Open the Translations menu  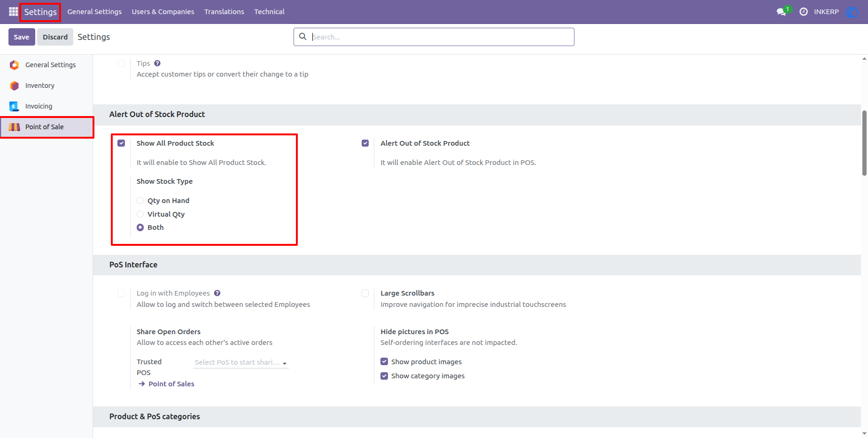224,12
